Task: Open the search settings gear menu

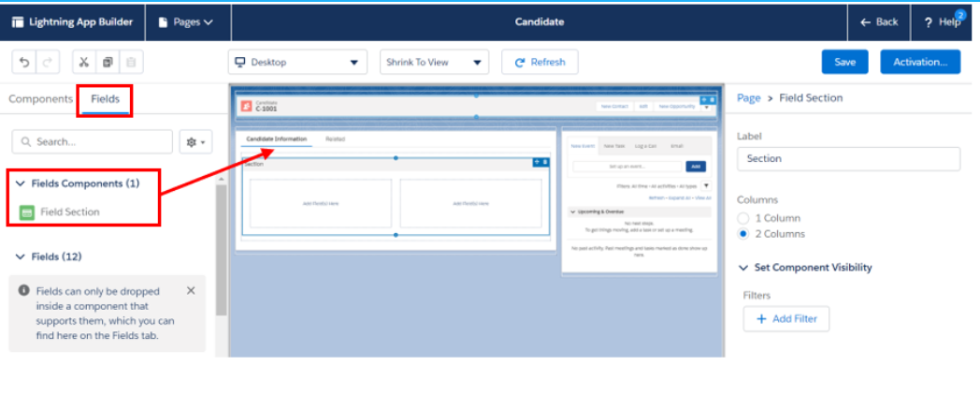Action: [197, 141]
